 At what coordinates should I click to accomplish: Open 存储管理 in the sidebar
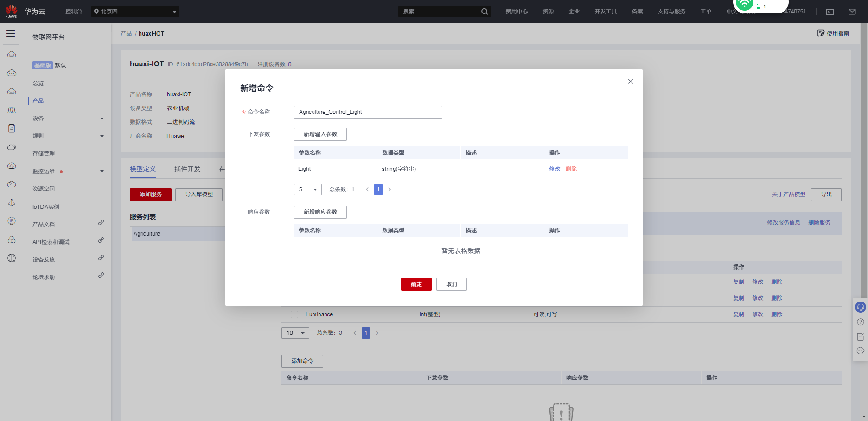(x=44, y=154)
